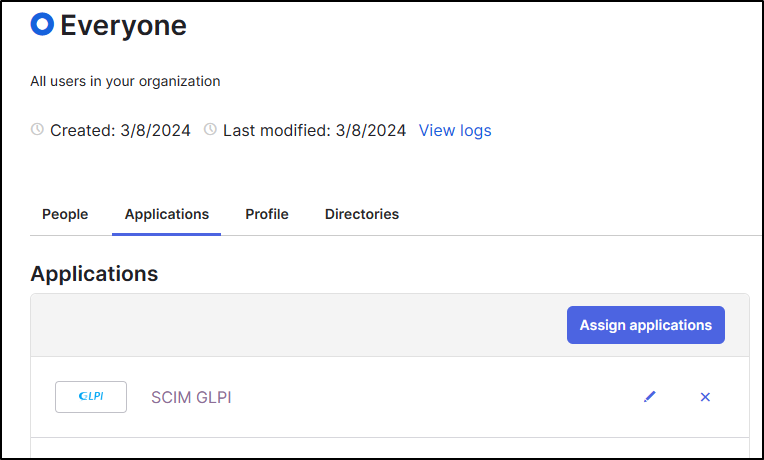Select the Applications tab
Screen dimensions: 764x460
click(x=167, y=214)
